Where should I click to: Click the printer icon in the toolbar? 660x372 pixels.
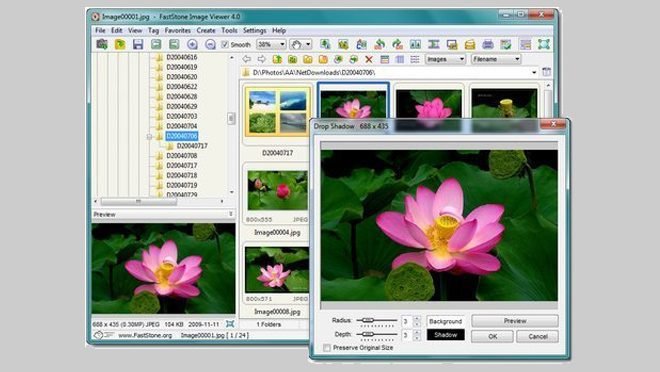pos(488,44)
